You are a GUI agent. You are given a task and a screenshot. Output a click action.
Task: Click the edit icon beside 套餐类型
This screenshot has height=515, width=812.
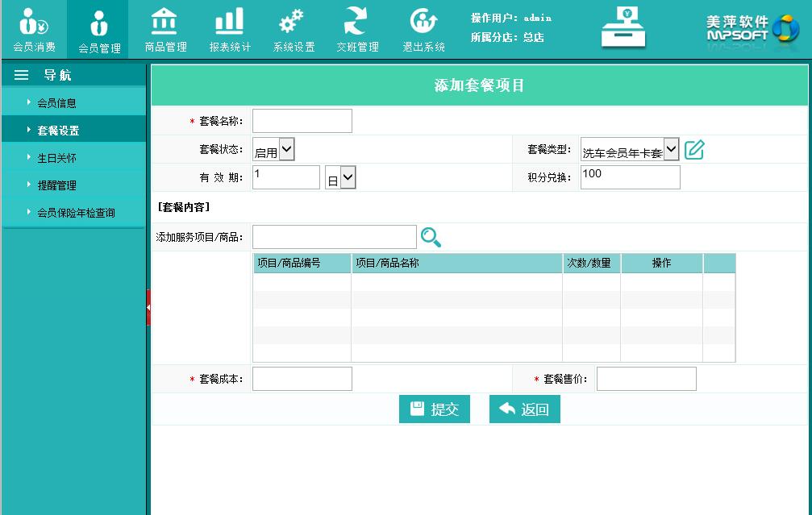click(x=694, y=150)
